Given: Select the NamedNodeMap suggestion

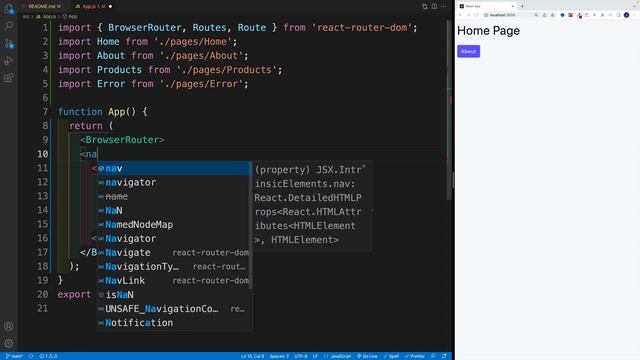Looking at the screenshot, I should (174, 224).
